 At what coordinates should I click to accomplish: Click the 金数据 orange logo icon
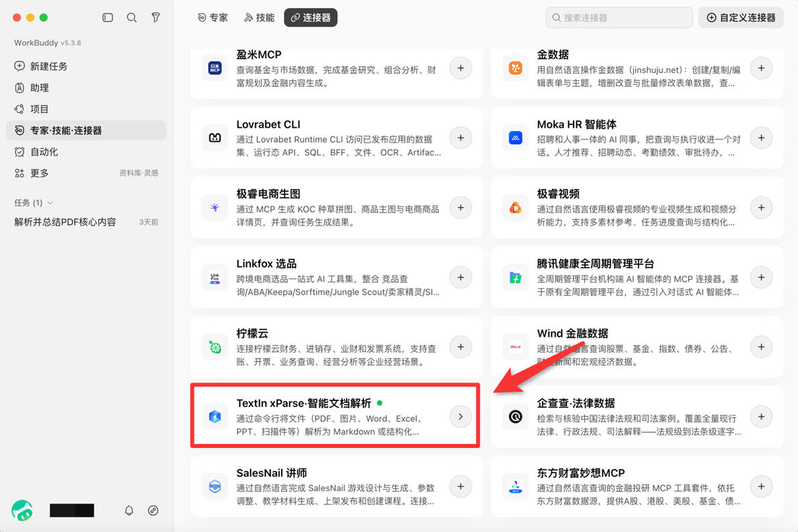click(x=515, y=68)
